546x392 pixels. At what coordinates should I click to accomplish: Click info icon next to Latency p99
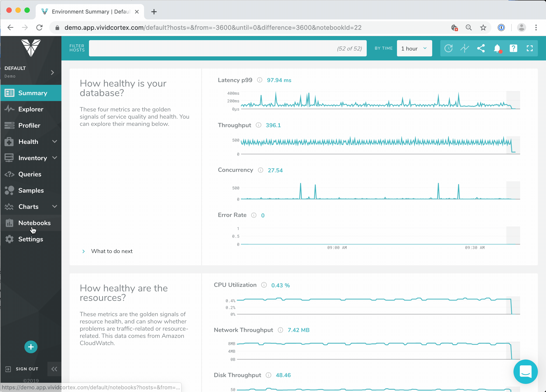pyautogui.click(x=259, y=80)
